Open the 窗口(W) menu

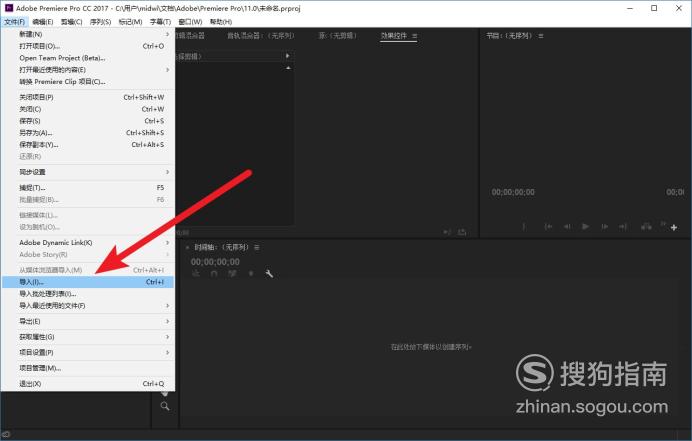[x=190, y=22]
